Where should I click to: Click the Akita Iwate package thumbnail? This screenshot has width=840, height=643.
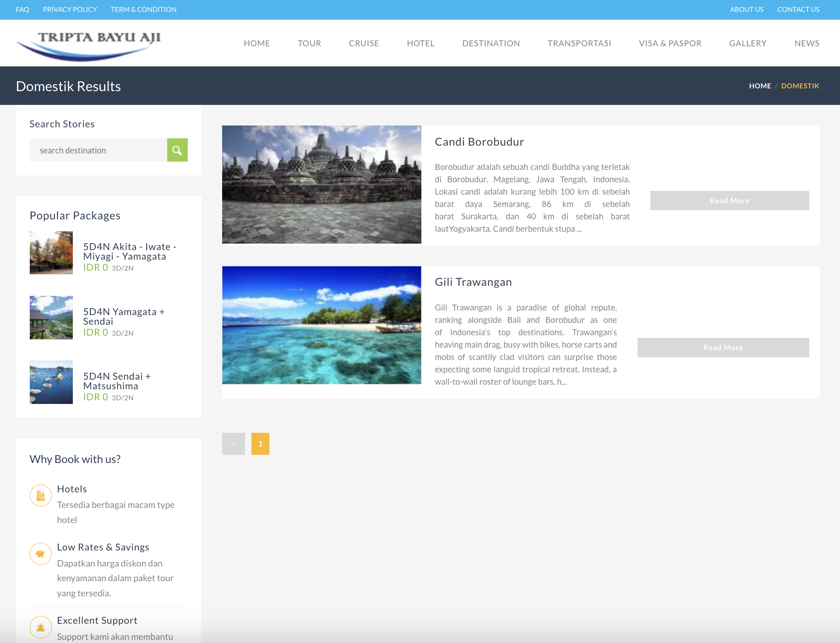(51, 253)
